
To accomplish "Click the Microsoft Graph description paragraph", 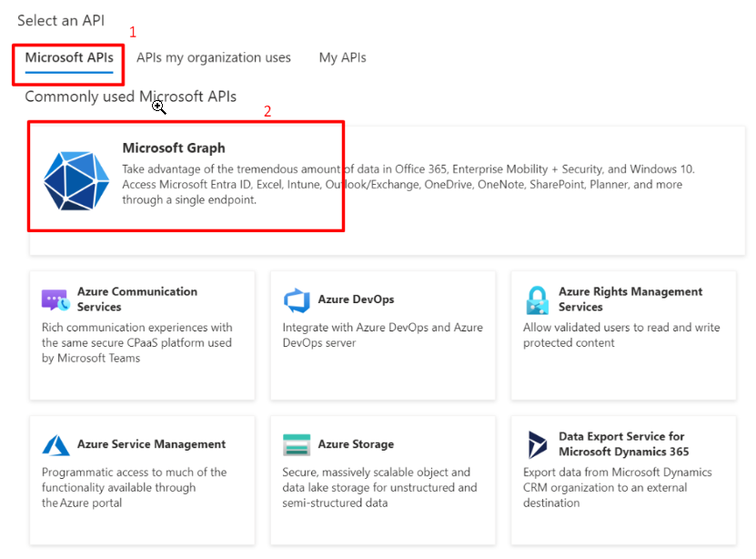I will (408, 184).
